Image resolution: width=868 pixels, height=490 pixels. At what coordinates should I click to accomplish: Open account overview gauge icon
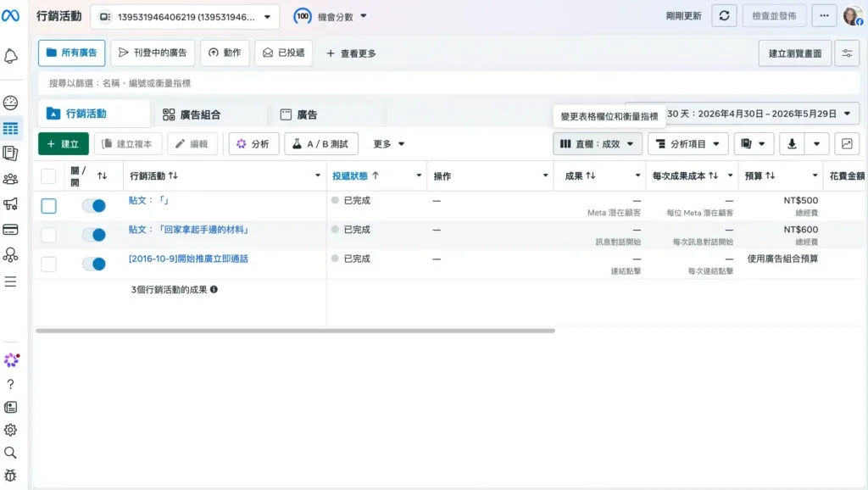tap(10, 103)
